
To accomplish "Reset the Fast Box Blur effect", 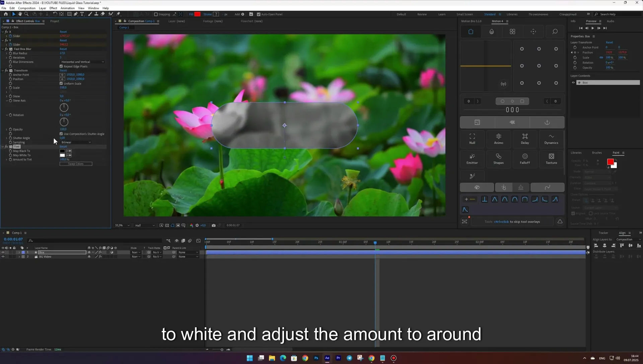I will click(x=63, y=49).
